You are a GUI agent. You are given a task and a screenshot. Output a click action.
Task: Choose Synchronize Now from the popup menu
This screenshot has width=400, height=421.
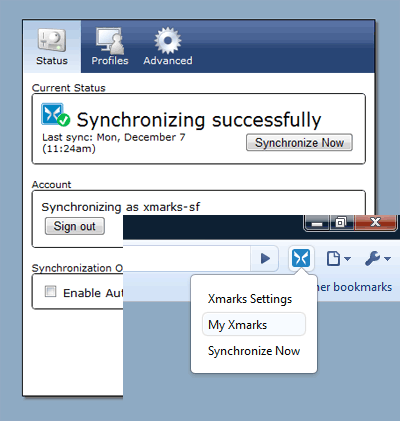[x=254, y=351]
